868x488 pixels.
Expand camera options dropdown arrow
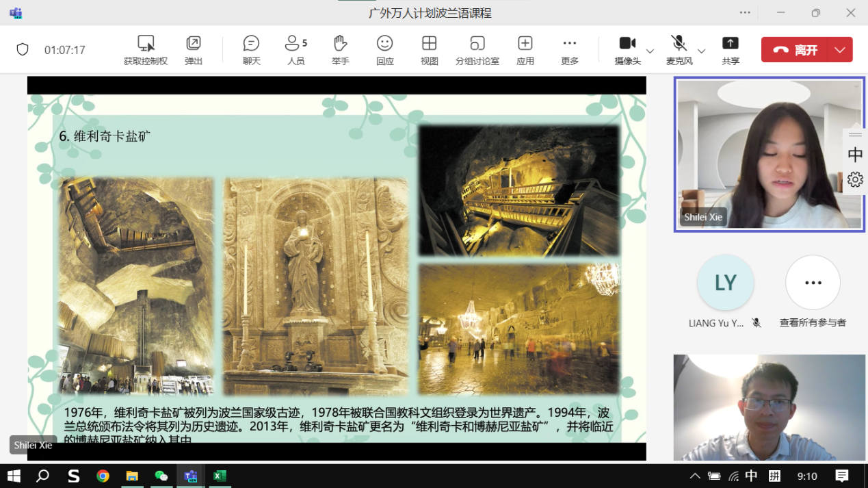[650, 51]
